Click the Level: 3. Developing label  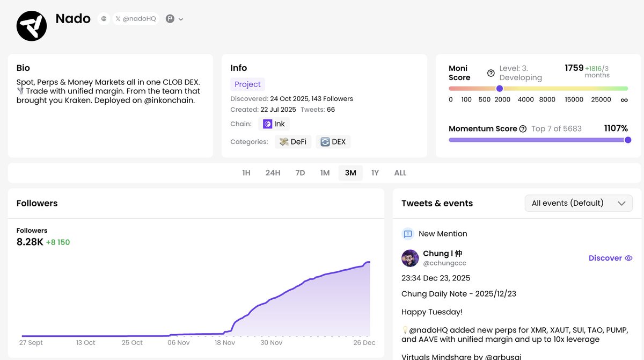521,73
